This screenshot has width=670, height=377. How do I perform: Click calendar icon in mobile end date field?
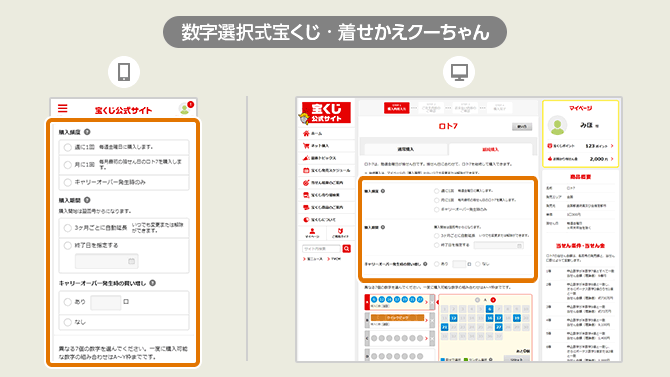tap(132, 261)
